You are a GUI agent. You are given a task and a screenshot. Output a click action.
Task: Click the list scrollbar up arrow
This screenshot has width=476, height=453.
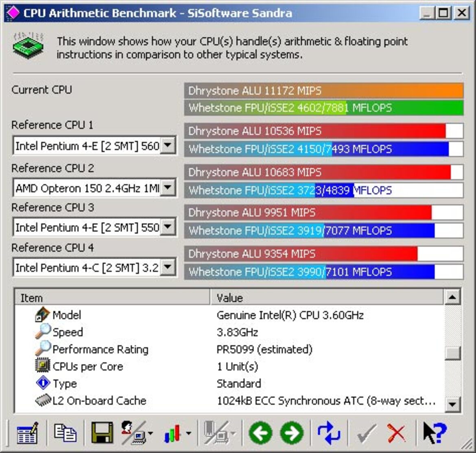[452, 297]
